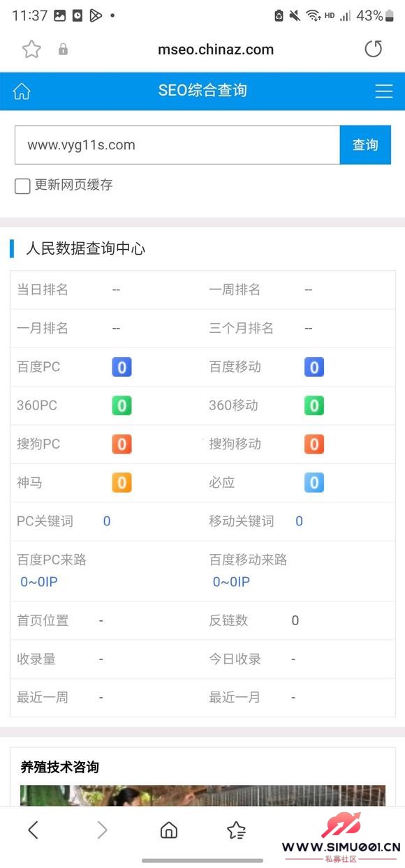This screenshot has height=868, width=405.
Task: Open bookmarks list star icon at bottom
Action: pyautogui.click(x=237, y=830)
